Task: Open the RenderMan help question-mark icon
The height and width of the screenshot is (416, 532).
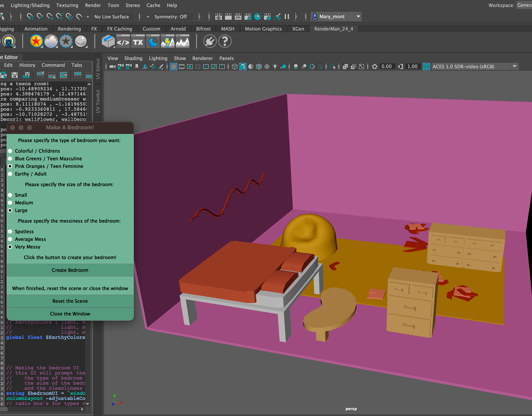Action: click(x=225, y=41)
